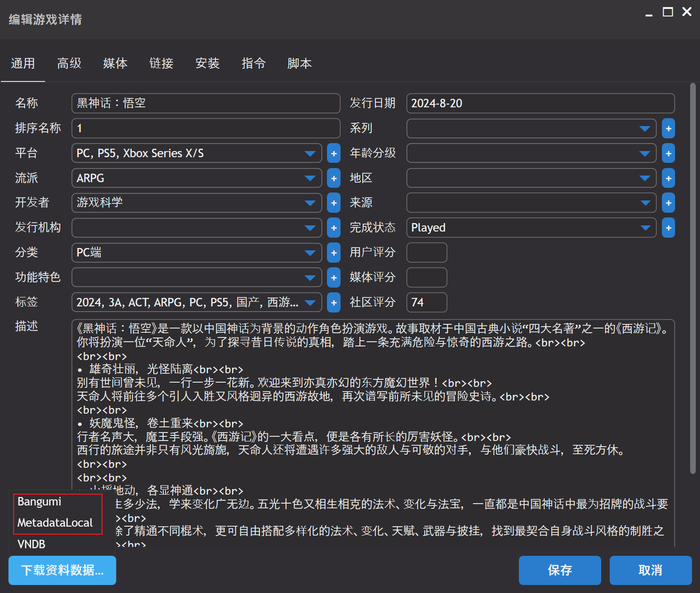Expand the 标签 tags dropdown
Screen dimensions: 700x593
(x=310, y=303)
